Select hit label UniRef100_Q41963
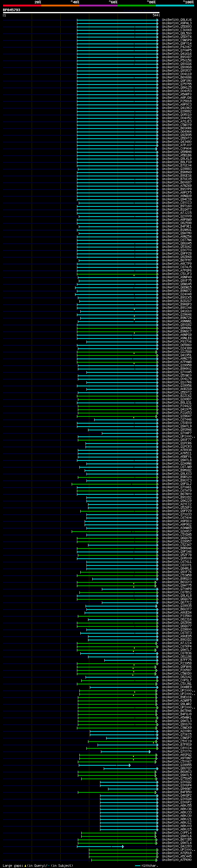Screen dimensions: 197x868 pos(177,108)
